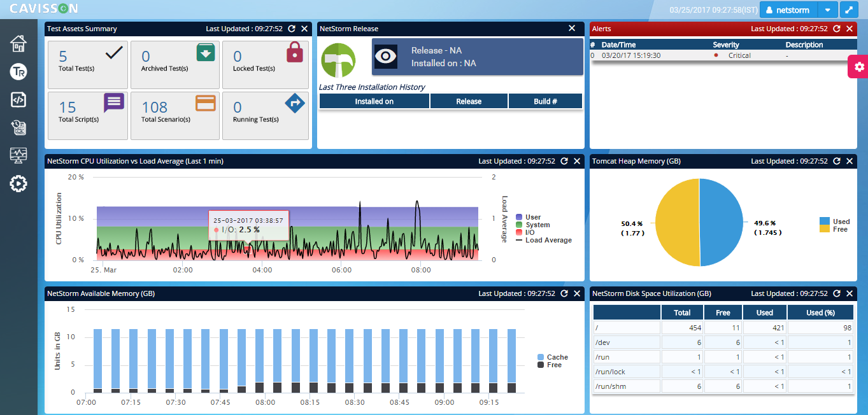Viewport: 868px width, 415px height.
Task: Select the /run/lock row in disk table
Action: coord(723,372)
